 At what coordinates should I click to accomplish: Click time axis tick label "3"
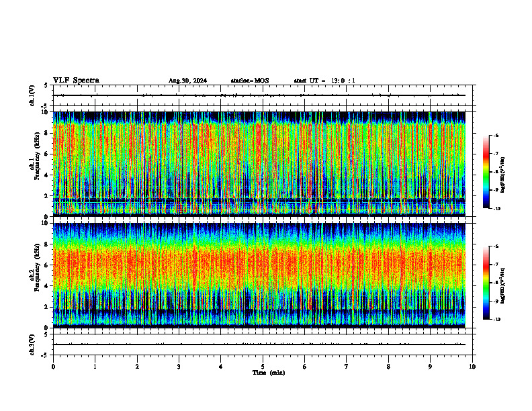[x=179, y=367]
